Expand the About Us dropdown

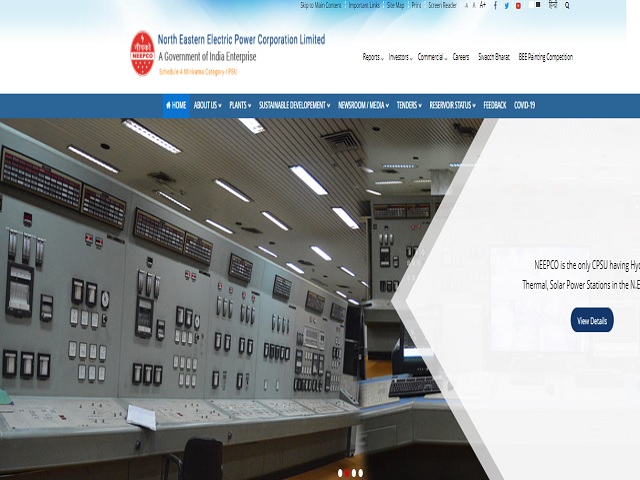tap(207, 105)
